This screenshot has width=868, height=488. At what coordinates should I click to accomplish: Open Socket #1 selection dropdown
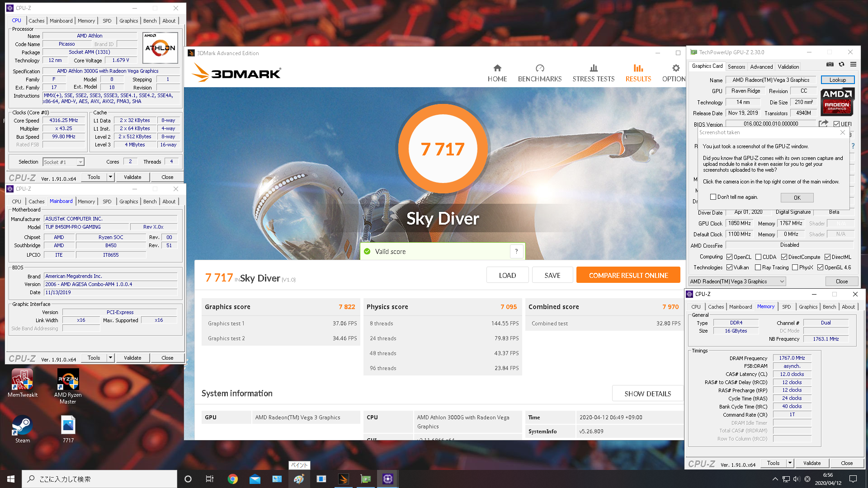click(63, 162)
